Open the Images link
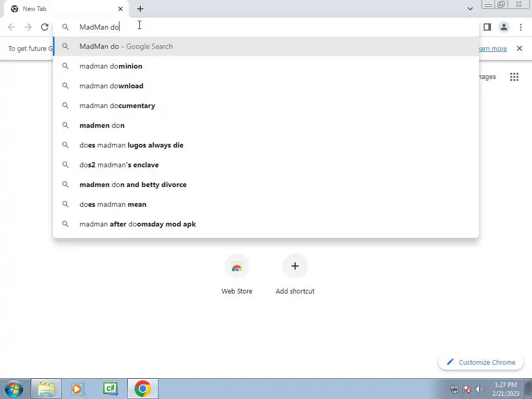This screenshot has height=399, width=532. tap(487, 77)
